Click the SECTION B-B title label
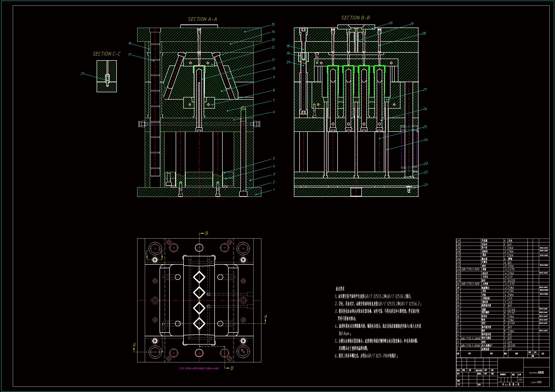This screenshot has width=555, height=392. tap(355, 18)
